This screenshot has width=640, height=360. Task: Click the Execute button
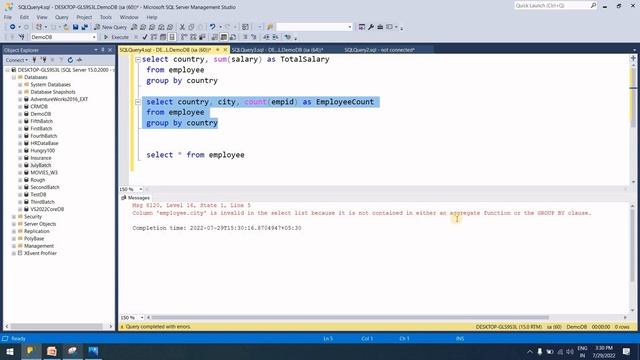pyautogui.click(x=117, y=37)
